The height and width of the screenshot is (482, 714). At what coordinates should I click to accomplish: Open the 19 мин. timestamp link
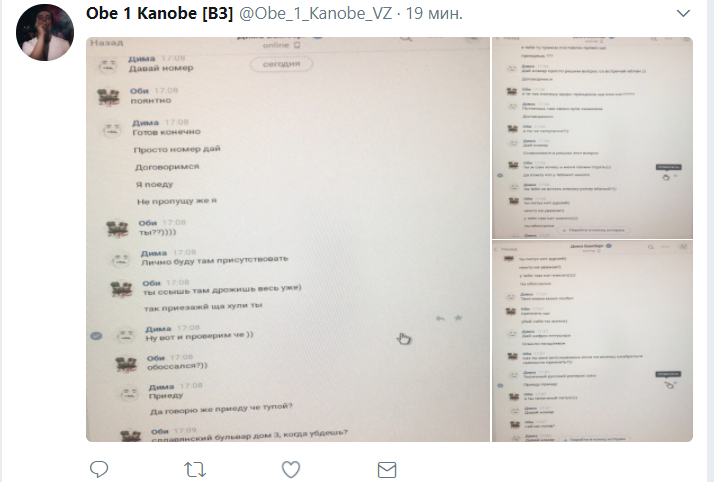[x=434, y=14]
